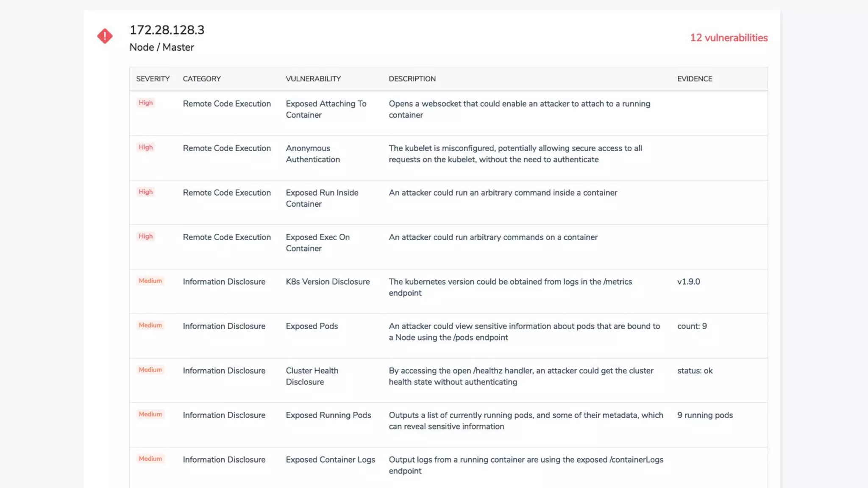Click Medium badge on Exposed Pods row
Screen dimensions: 868x488
[x=150, y=325]
